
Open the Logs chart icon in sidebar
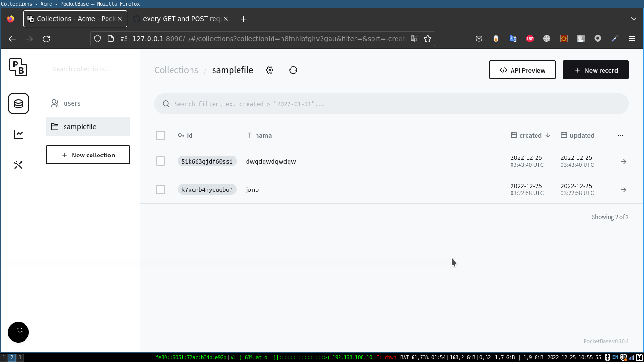coord(18,134)
